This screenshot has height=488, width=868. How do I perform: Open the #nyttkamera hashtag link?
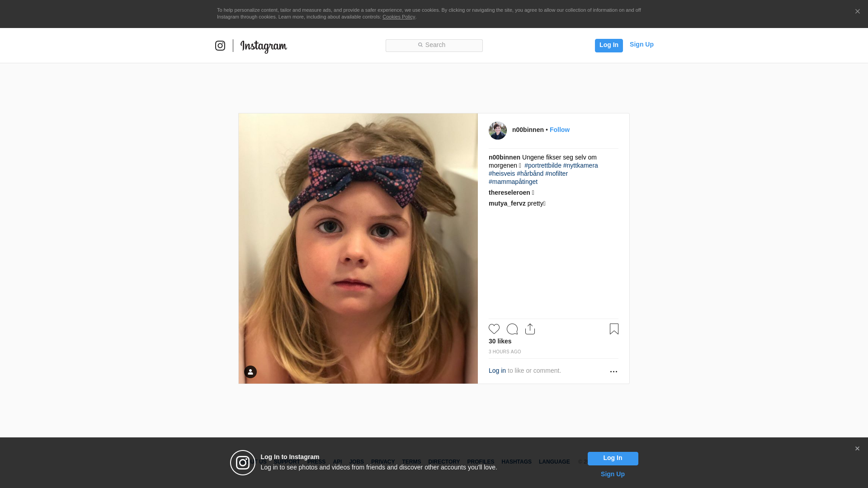[580, 165]
